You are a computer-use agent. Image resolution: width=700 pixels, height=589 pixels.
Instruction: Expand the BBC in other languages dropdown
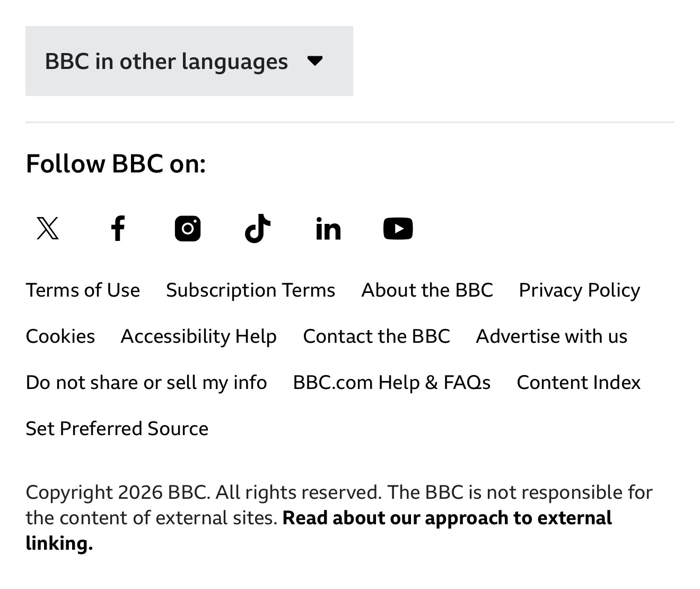click(x=189, y=61)
